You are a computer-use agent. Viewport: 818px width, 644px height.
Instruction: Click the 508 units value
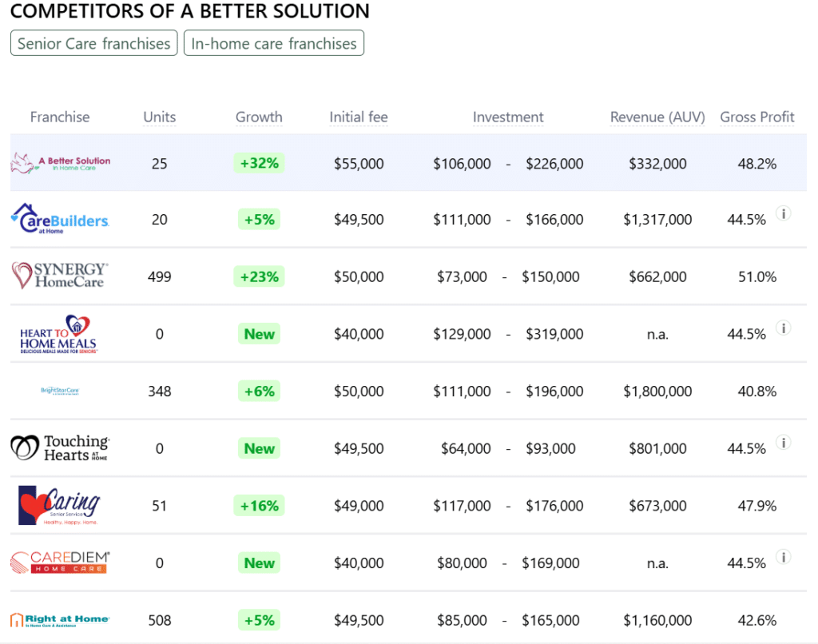[x=160, y=621]
